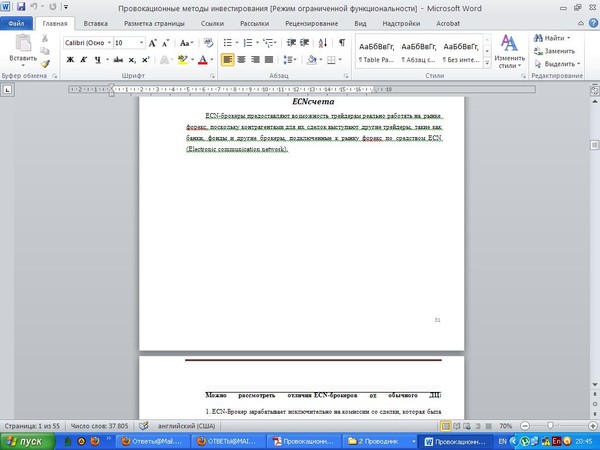
Task: Apply red font color
Action: 202,60
